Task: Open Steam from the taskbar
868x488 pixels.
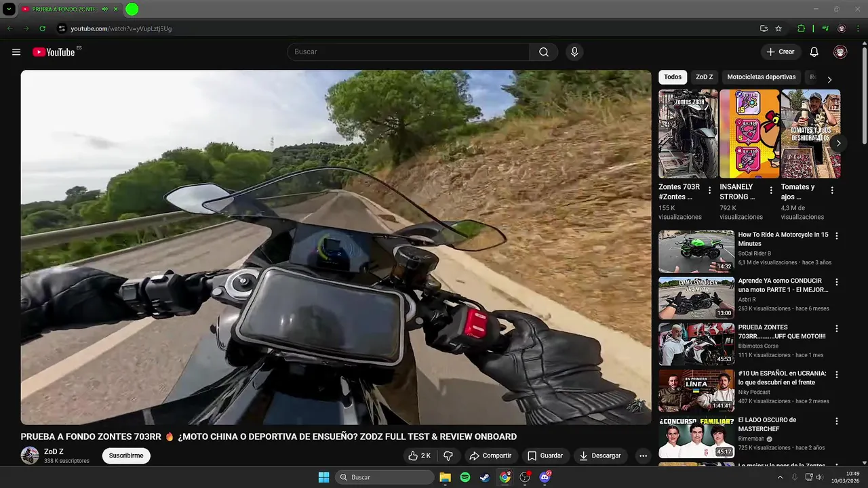Action: [x=485, y=477]
